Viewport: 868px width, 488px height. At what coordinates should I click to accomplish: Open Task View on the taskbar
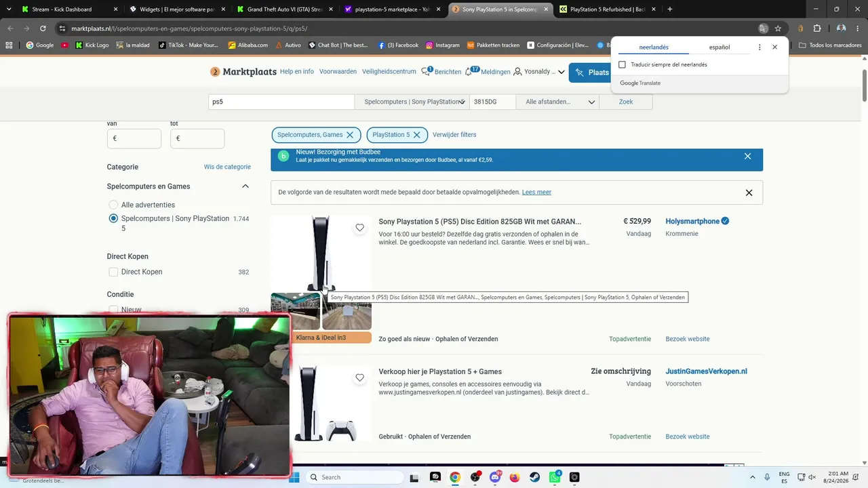[415, 477]
